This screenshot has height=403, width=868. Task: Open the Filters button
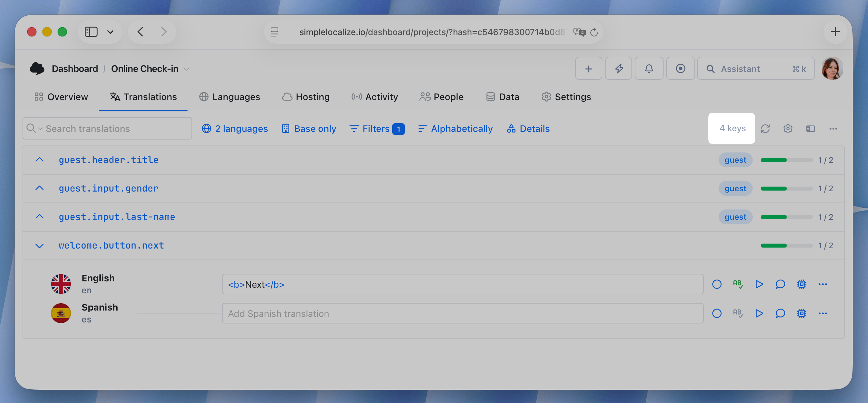[x=377, y=128]
